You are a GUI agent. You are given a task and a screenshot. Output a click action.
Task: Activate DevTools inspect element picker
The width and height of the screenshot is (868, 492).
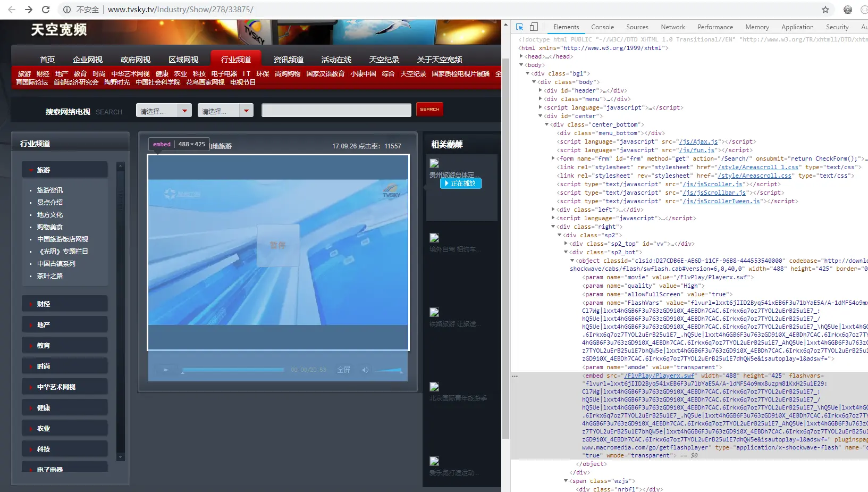tap(520, 27)
